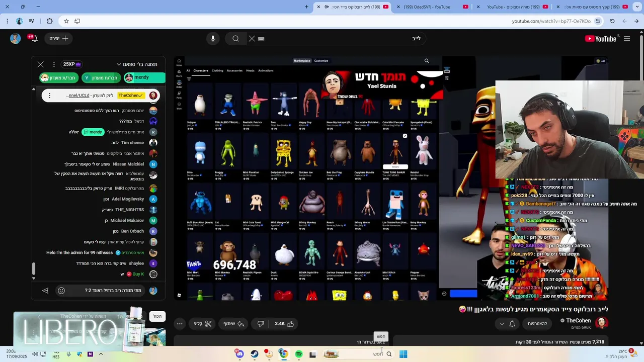Image resolution: width=644 pixels, height=362 pixels.
Task: Open live chat three-dot options menu
Action: click(x=54, y=64)
